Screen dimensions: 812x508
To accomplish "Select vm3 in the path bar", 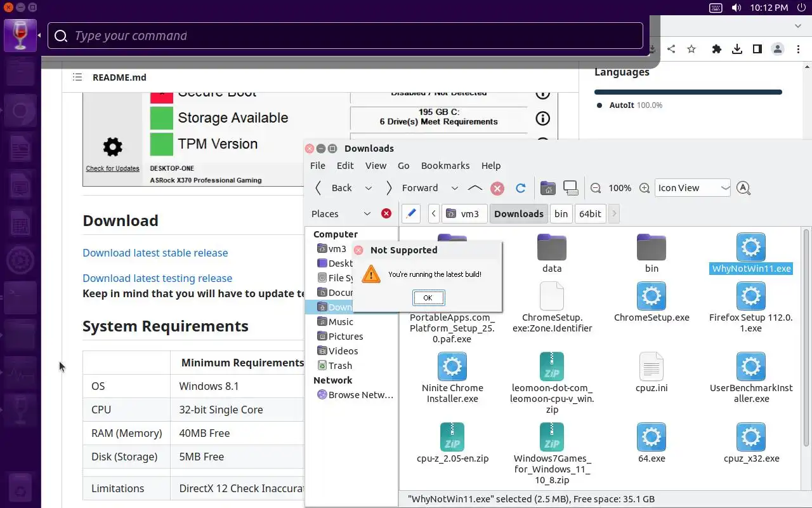I will [x=464, y=214].
